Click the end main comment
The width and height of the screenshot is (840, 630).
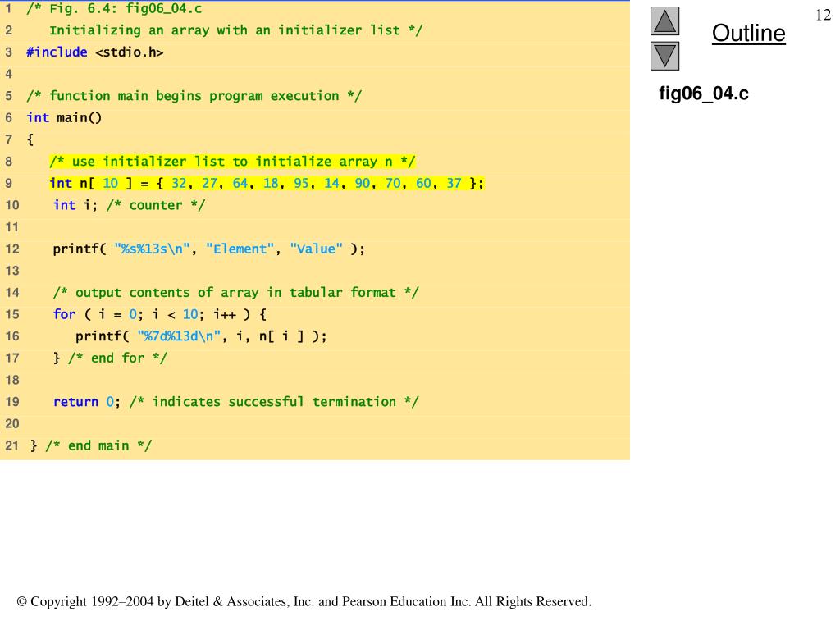pyautogui.click(x=98, y=445)
